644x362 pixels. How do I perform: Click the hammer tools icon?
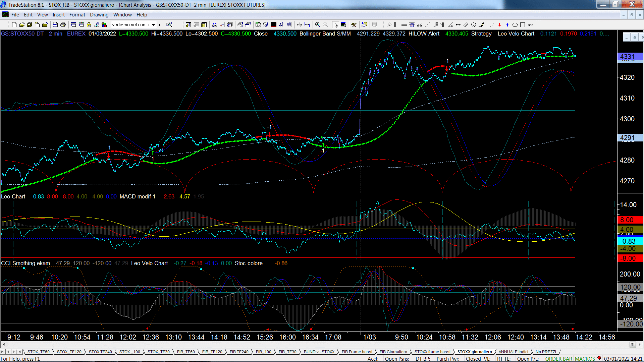pyautogui.click(x=354, y=25)
